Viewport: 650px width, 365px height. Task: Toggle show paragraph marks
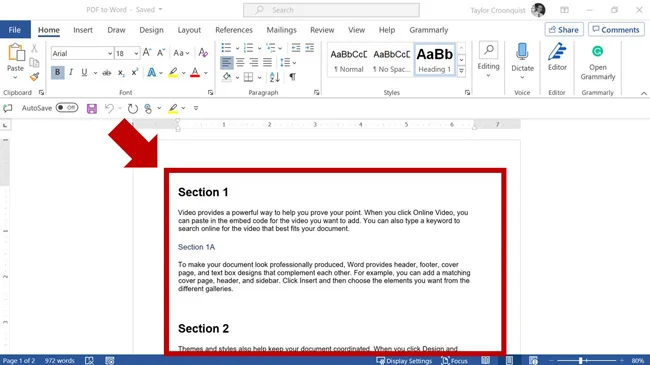coord(293,77)
